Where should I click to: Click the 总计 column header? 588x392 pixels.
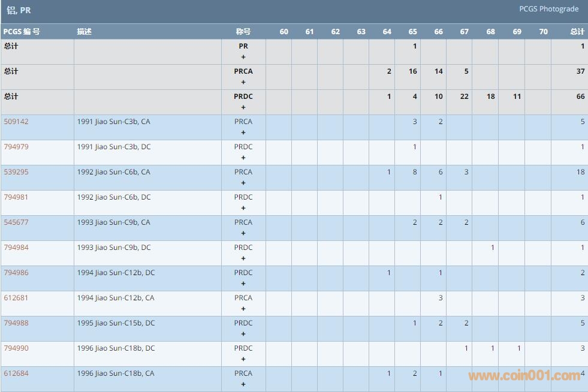[x=577, y=32]
